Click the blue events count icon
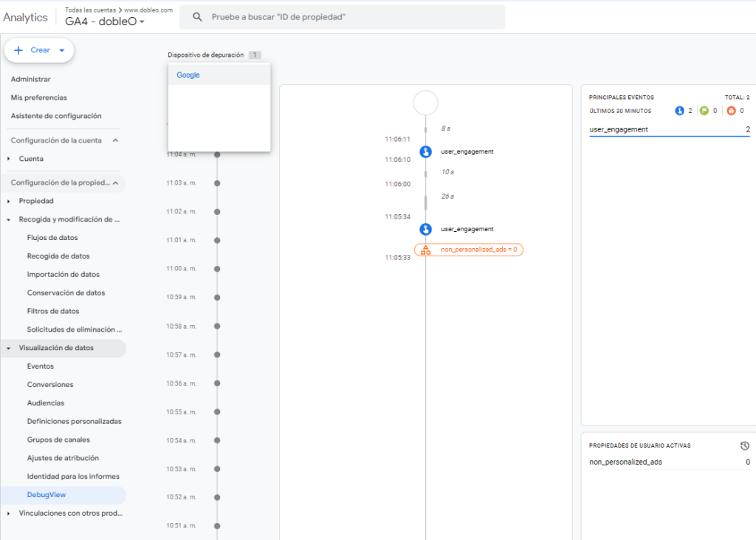 [679, 111]
